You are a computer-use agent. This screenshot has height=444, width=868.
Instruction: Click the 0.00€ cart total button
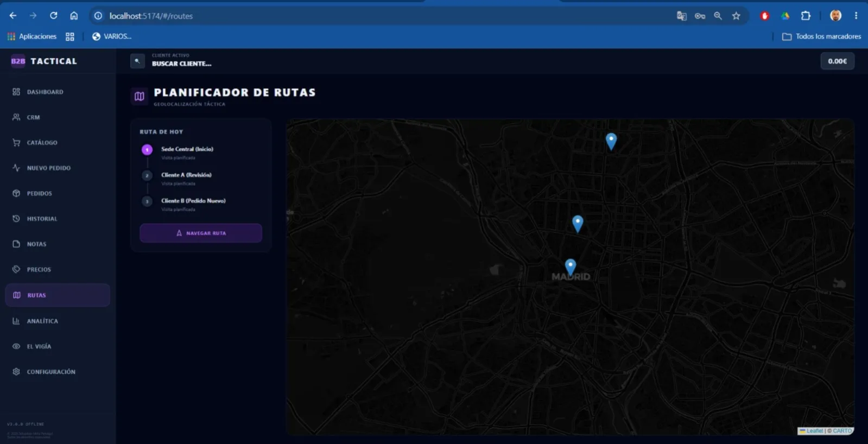click(x=837, y=61)
